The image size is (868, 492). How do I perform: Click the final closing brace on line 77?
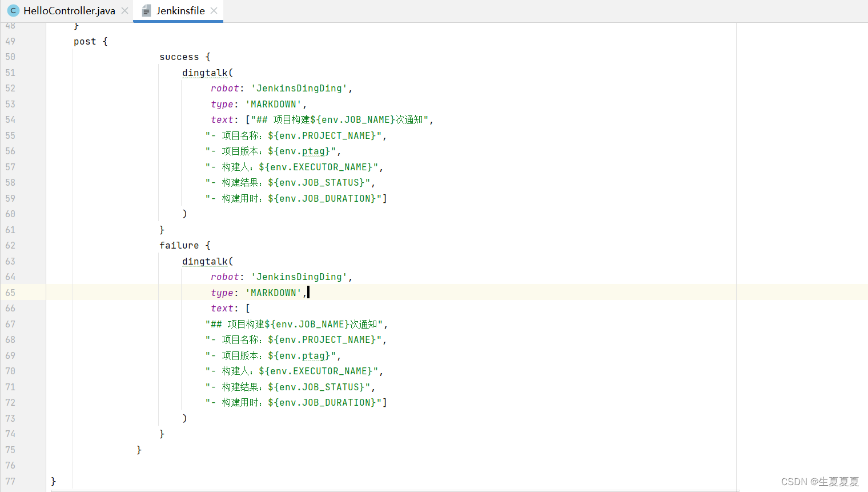(x=53, y=481)
